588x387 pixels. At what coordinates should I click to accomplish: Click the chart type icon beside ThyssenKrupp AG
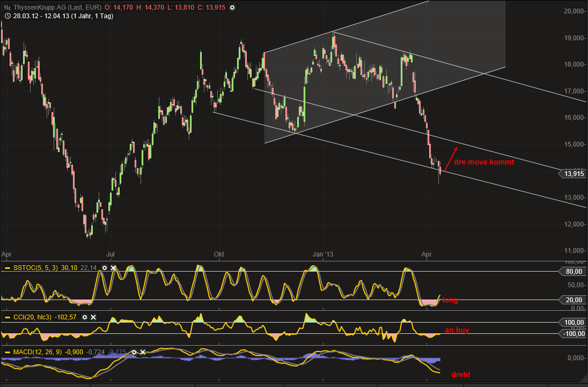coord(7,8)
